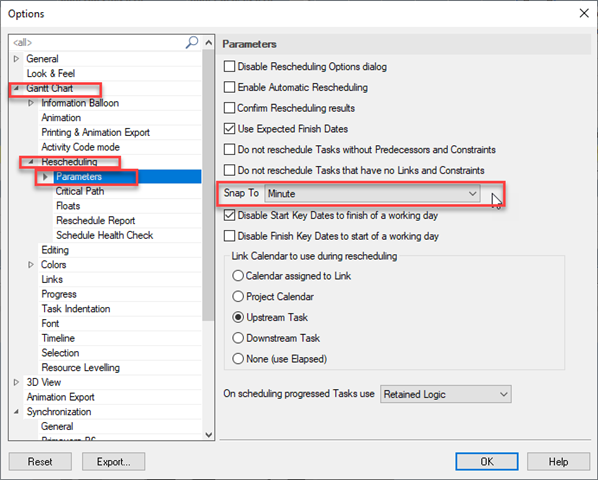598x480 pixels.
Task: Expand the 3D View tree node
Action: tap(16, 382)
